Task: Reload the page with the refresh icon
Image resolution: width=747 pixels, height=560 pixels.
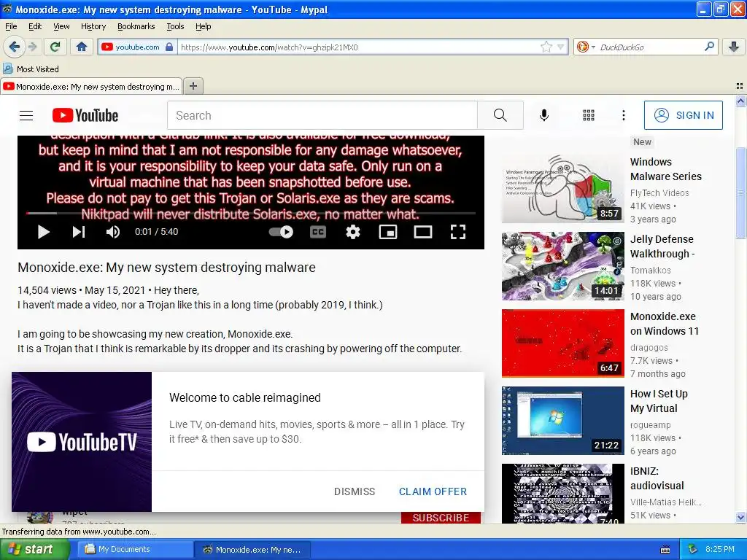Action: 55,47
